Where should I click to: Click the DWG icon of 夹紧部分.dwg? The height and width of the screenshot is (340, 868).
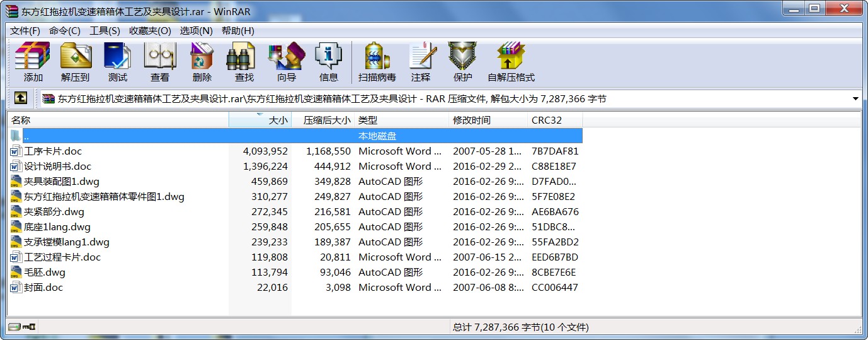click(x=16, y=212)
